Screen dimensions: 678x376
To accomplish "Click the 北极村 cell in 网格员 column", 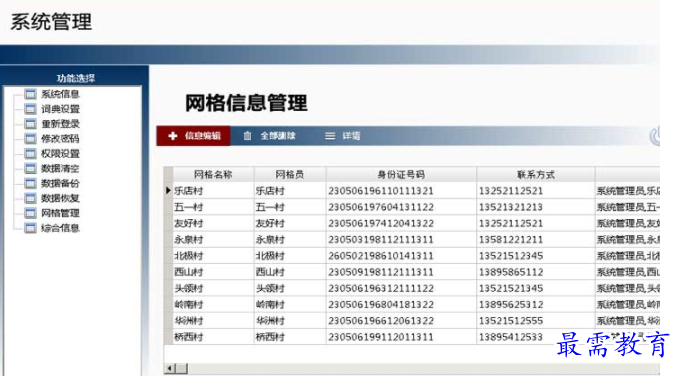I will pyautogui.click(x=290, y=256).
